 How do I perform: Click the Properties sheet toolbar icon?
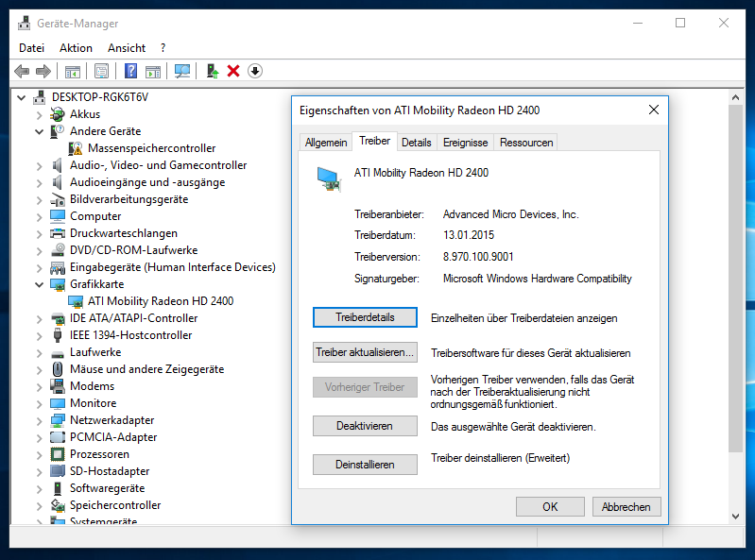point(102,71)
